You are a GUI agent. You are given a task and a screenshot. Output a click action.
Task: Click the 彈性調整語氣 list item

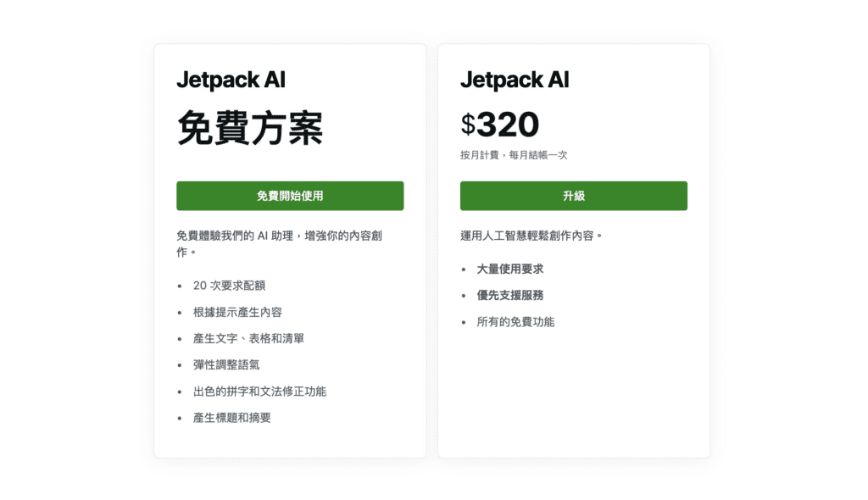click(227, 364)
